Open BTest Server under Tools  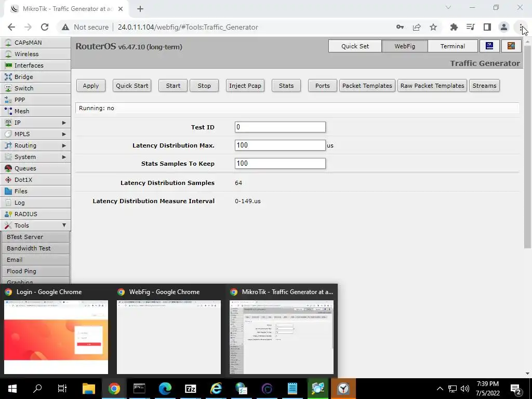point(35,237)
